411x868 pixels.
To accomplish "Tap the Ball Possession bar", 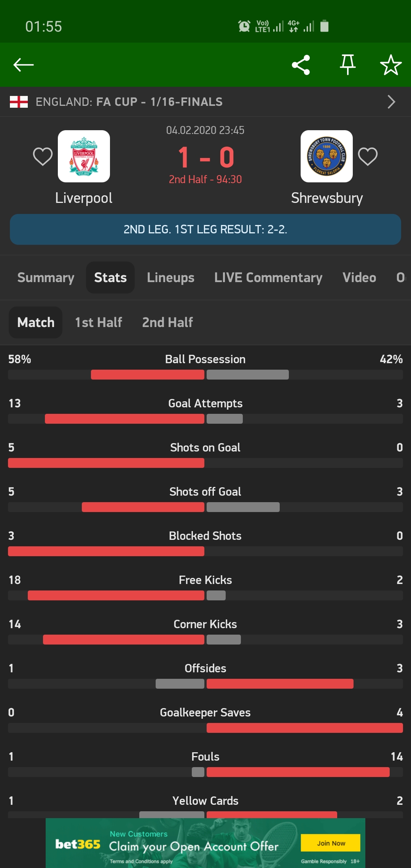I will [205, 375].
